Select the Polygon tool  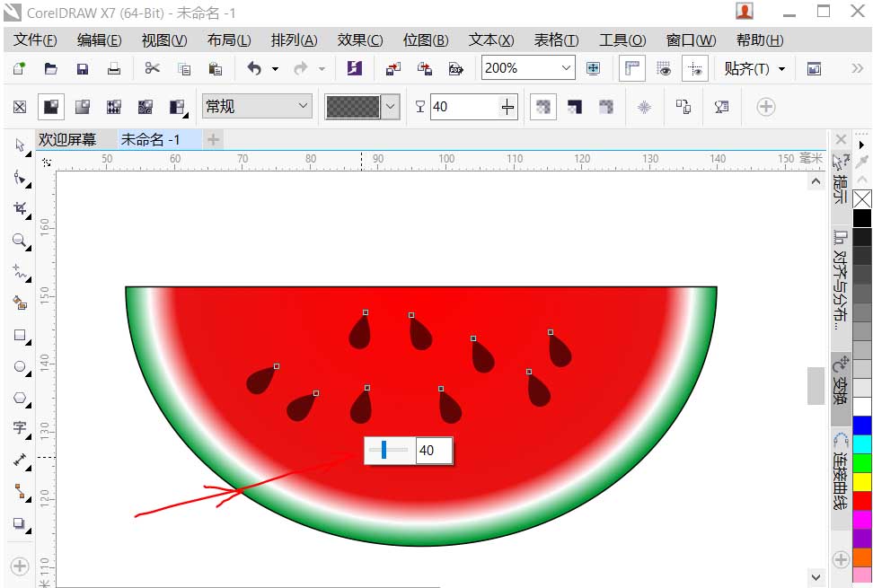pos(20,398)
